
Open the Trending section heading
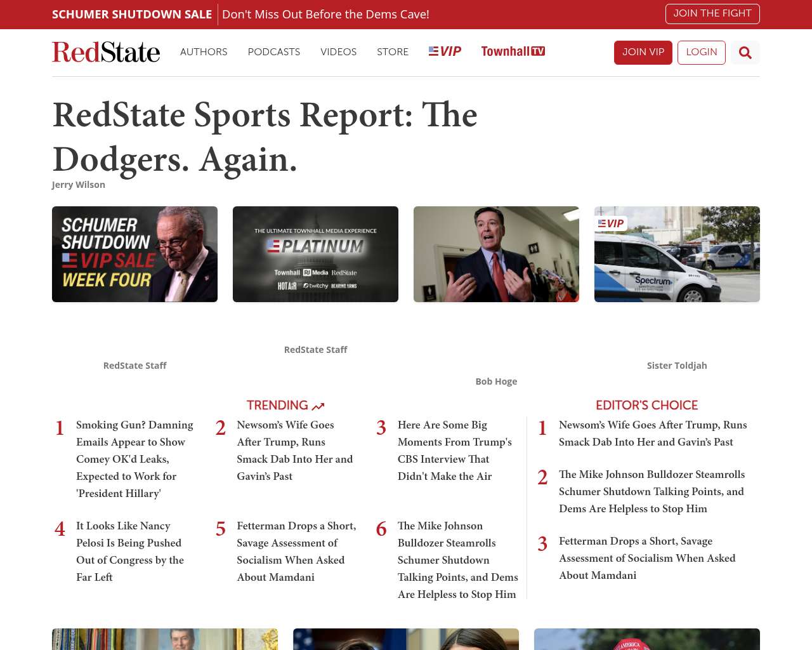[x=285, y=406]
